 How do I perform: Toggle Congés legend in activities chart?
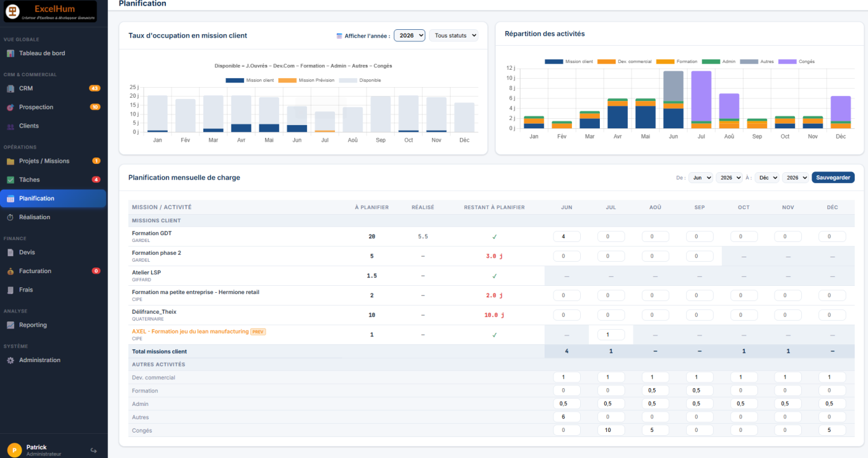(x=797, y=62)
